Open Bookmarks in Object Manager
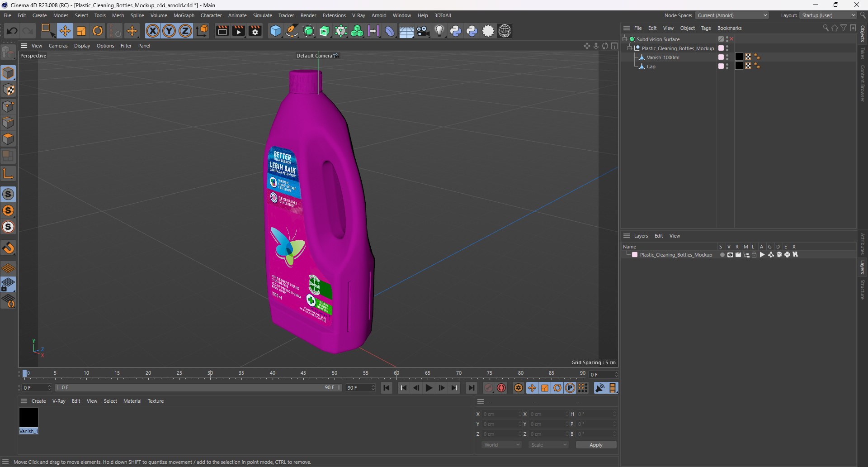Viewport: 868px width, 467px height. [x=729, y=28]
